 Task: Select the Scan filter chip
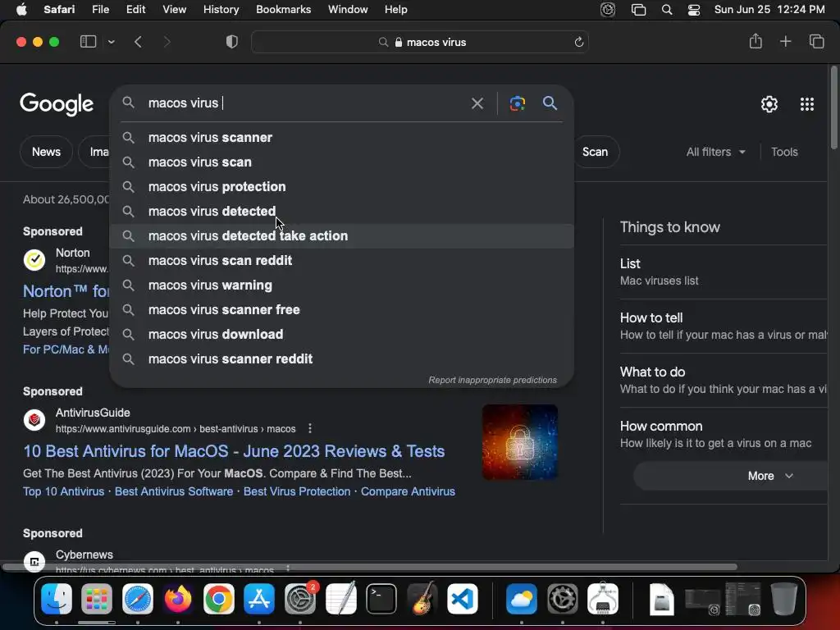point(596,152)
